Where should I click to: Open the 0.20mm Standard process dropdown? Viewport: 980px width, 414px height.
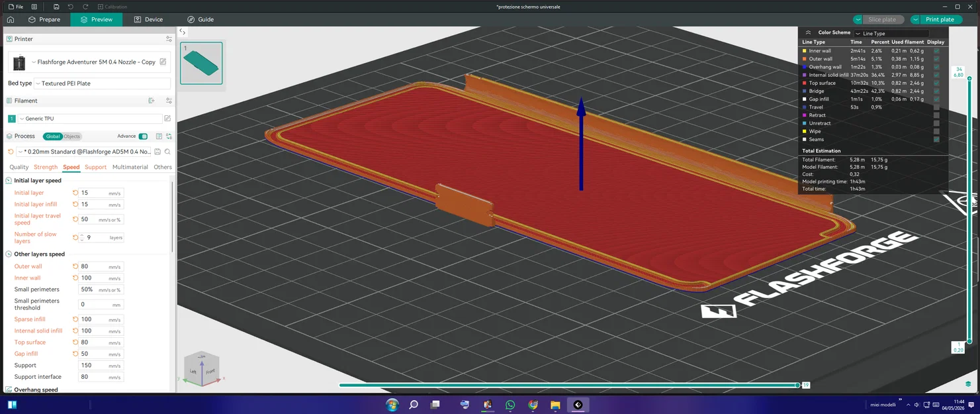[84, 152]
